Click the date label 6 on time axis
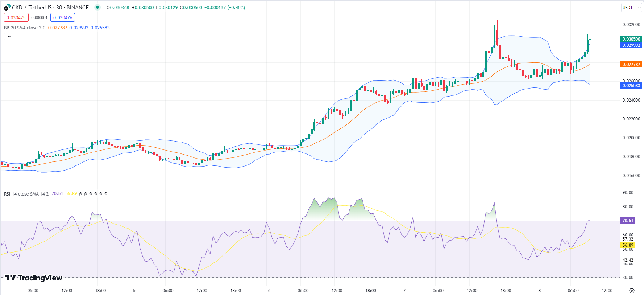 [x=269, y=291]
